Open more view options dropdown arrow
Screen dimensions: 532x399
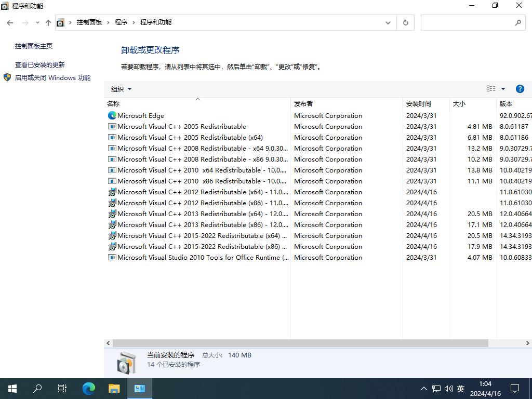click(x=503, y=89)
